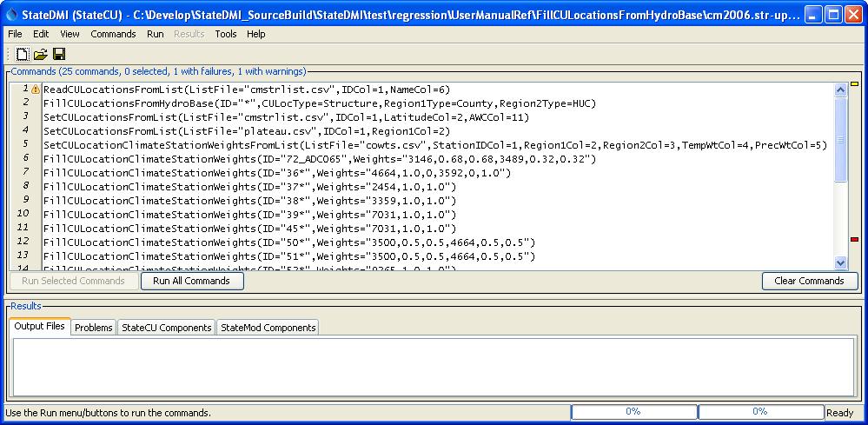868x425 pixels.
Task: Close the StateDMI window
Action: pyautogui.click(x=852, y=16)
